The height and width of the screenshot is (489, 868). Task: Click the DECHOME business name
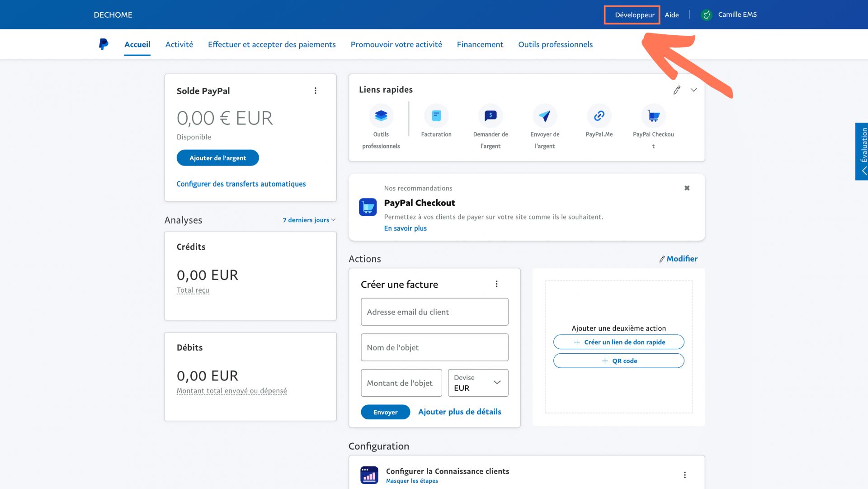click(x=113, y=15)
